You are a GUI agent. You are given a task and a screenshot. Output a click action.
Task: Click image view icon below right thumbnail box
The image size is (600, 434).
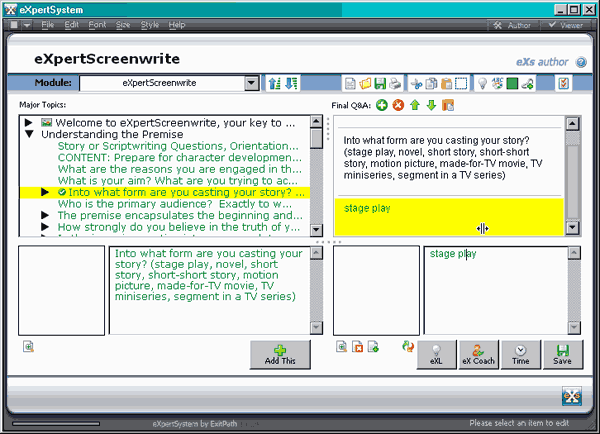(x=341, y=346)
